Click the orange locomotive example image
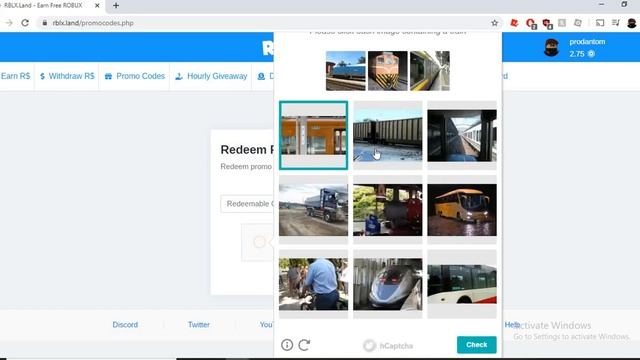The height and width of the screenshot is (360, 640). pyautogui.click(x=388, y=71)
